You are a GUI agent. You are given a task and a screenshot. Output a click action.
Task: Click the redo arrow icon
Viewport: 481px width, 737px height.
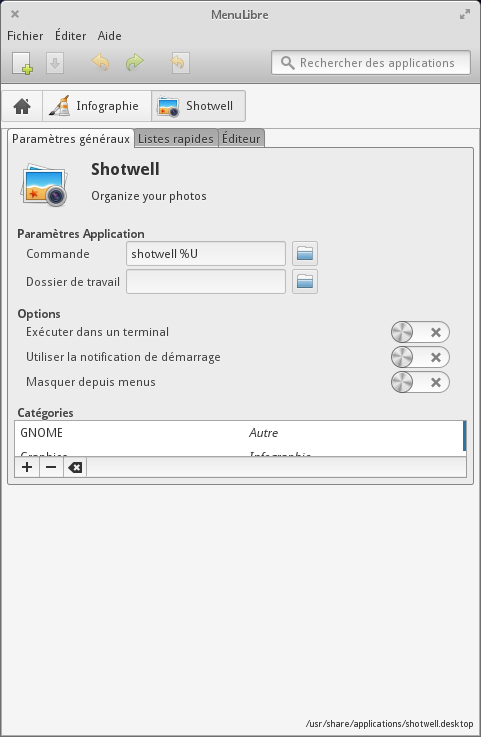[x=134, y=63]
